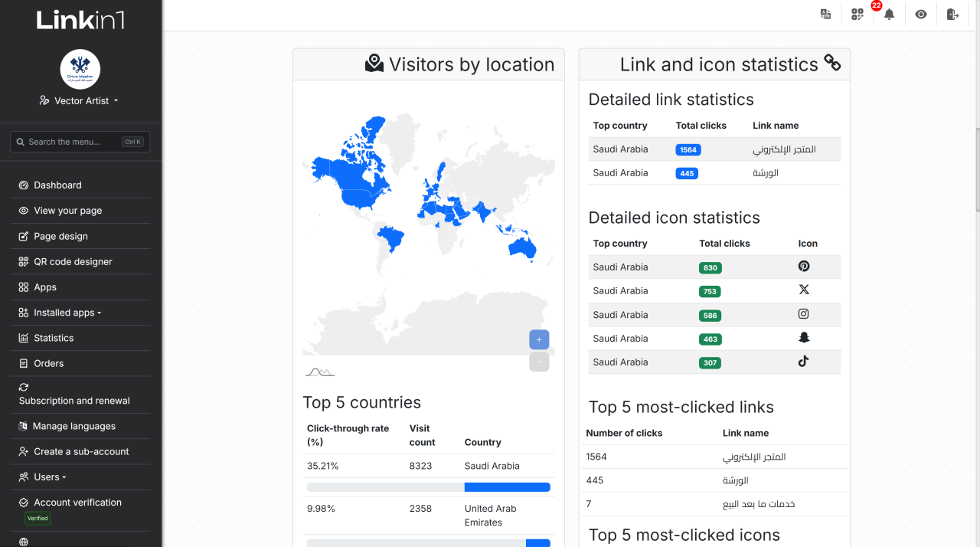Zoom out the map with minus button
The width and height of the screenshot is (980, 547).
[539, 362]
